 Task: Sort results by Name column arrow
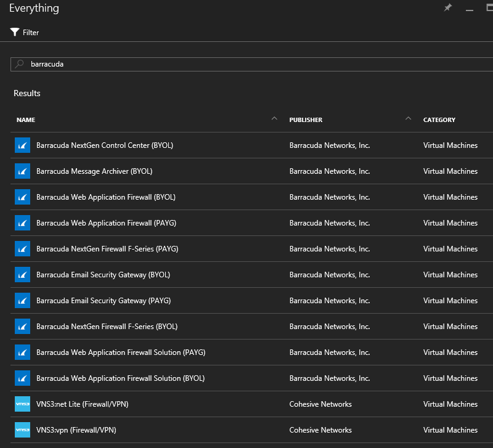pyautogui.click(x=274, y=119)
